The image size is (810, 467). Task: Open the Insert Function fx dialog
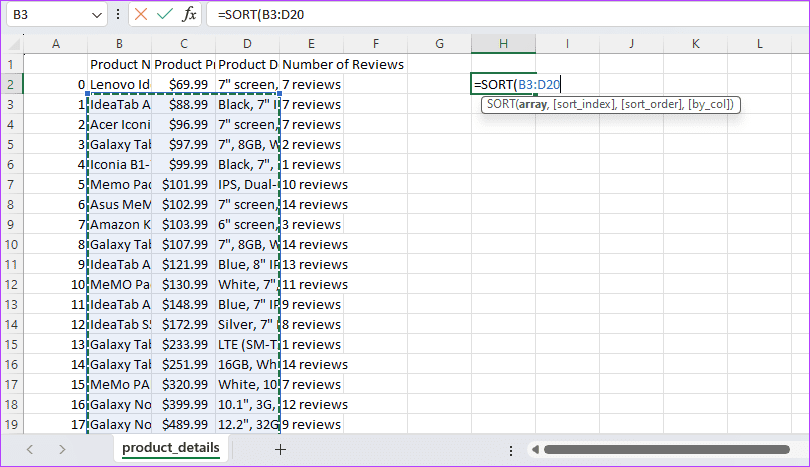(190, 14)
